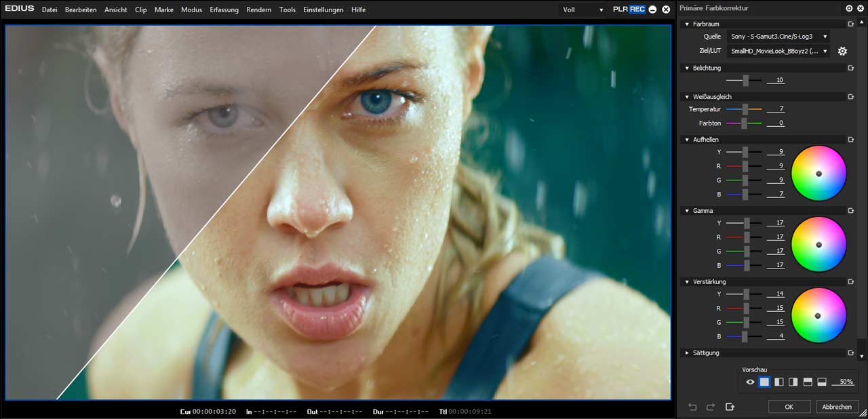Open the Einstellungen menu
The width and height of the screenshot is (868, 419).
tap(323, 10)
